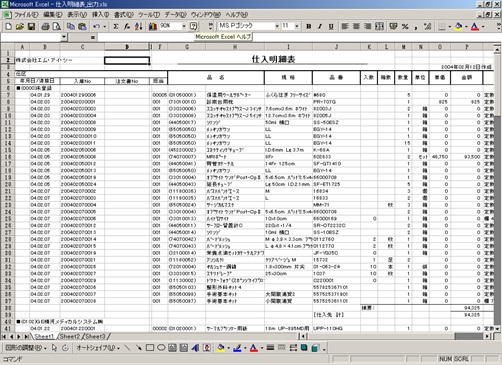Click the vertical scrollbar down arrow
The width and height of the screenshot is (502, 365).
point(497,329)
